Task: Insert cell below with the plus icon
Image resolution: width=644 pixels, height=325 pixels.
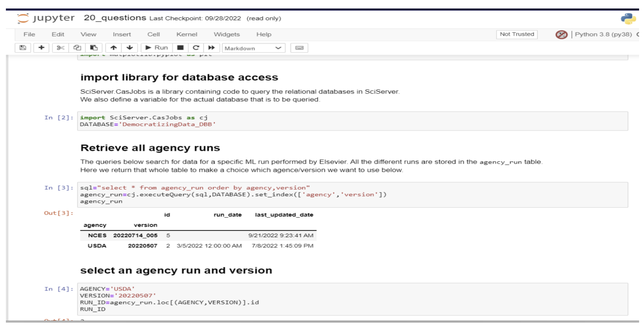Action: pyautogui.click(x=41, y=48)
